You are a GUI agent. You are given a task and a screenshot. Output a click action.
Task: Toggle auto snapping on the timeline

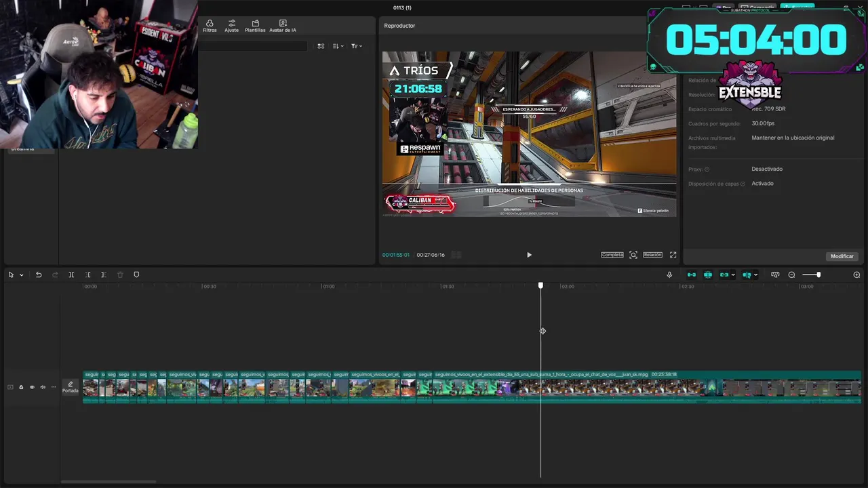pyautogui.click(x=707, y=274)
